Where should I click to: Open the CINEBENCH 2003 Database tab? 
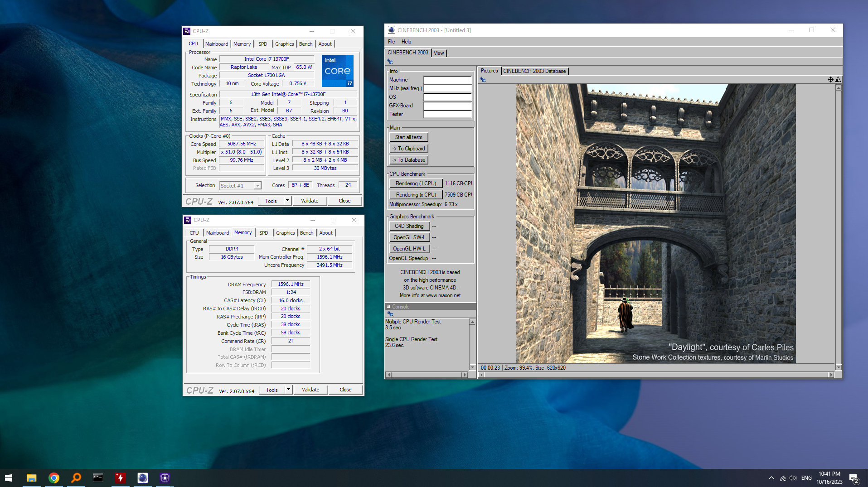[534, 71]
